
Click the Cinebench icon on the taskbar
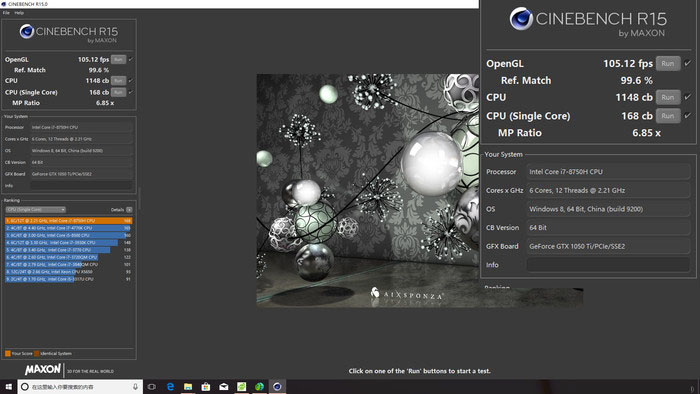pos(277,387)
